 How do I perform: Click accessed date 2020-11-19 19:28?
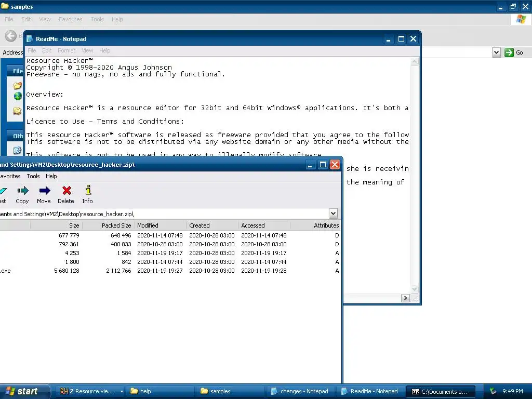(x=263, y=271)
